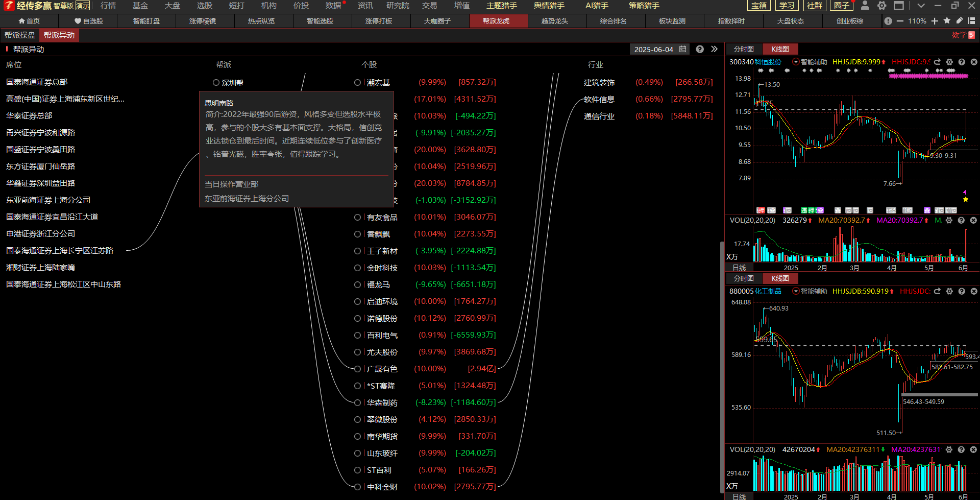Select the radio button for 有友食品

pos(357,217)
